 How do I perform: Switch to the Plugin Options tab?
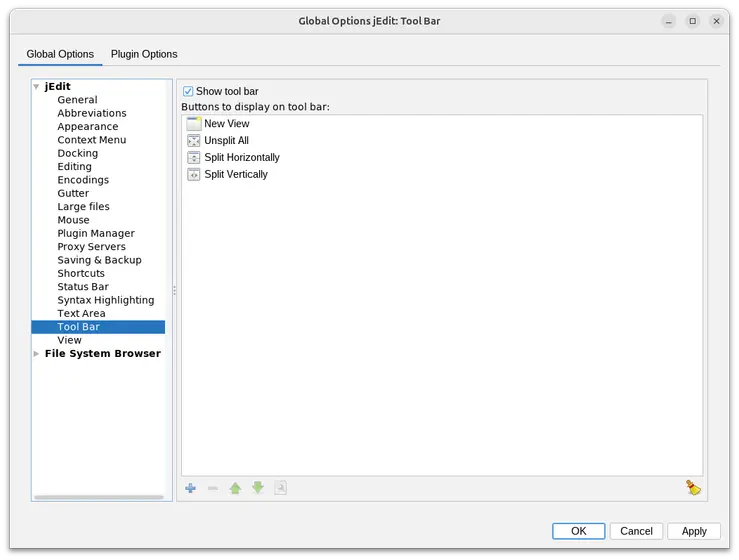pos(144,54)
